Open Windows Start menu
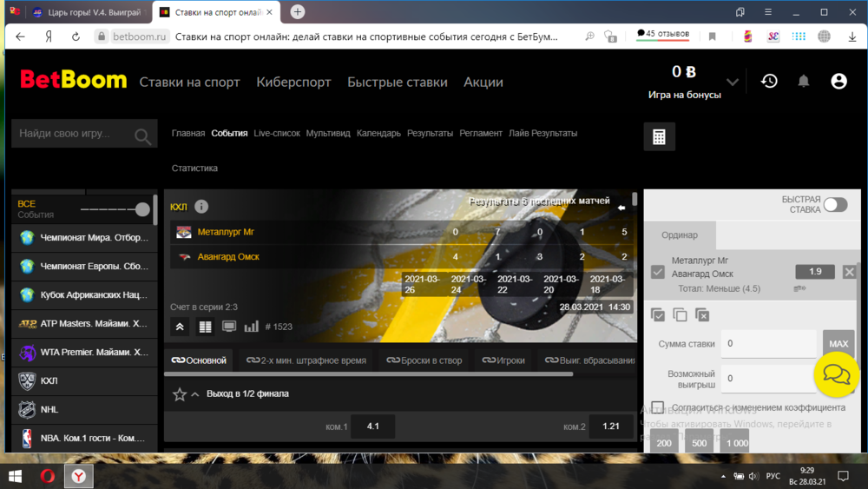 tap(15, 476)
